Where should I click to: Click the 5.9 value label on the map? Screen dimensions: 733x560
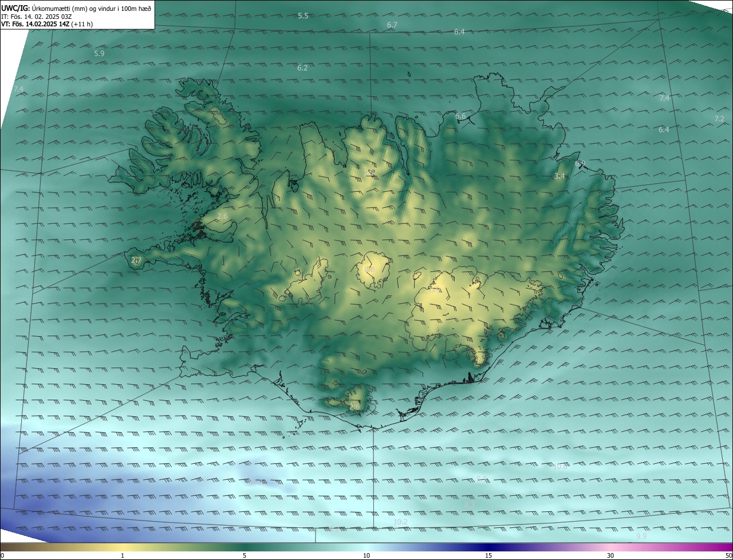[x=99, y=53]
